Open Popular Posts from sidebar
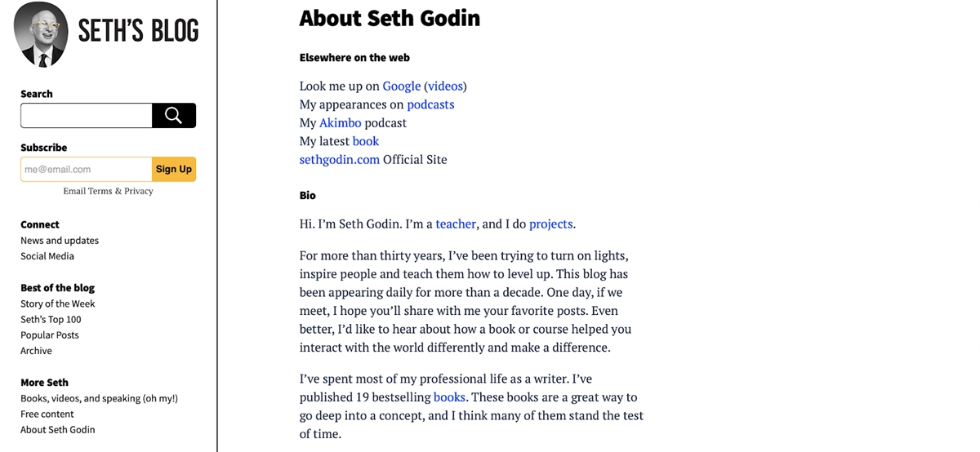 pyautogui.click(x=50, y=335)
